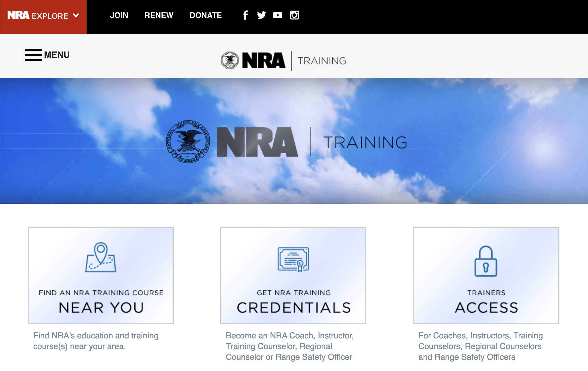Screen dimensions: 588x371
Task: Open Find an NRA Training Course Near You
Action: [x=101, y=275]
